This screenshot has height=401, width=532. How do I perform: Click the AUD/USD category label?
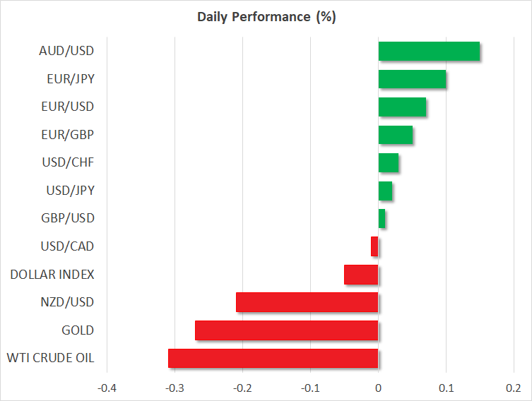tap(67, 51)
